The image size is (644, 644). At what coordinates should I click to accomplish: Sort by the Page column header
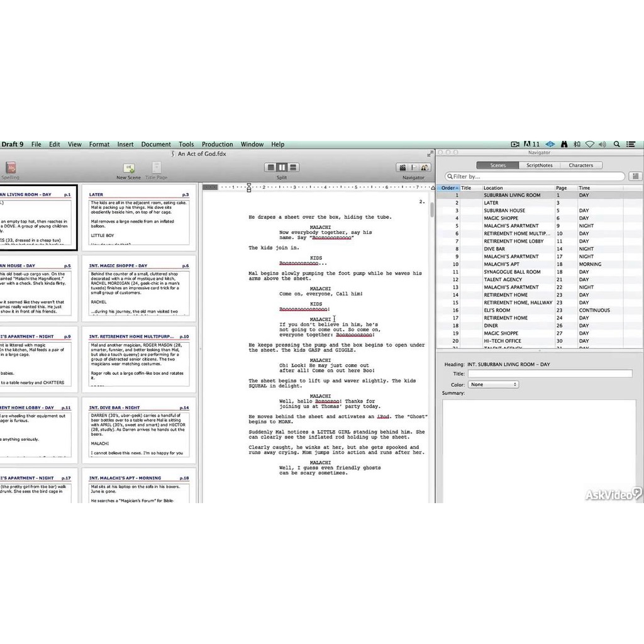[565, 187]
